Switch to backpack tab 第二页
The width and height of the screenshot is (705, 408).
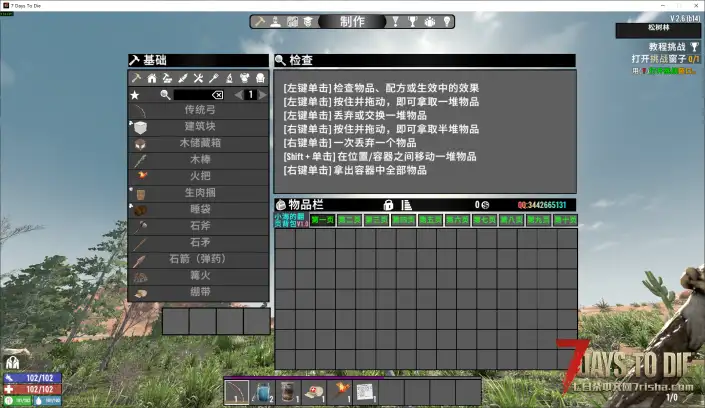click(349, 220)
